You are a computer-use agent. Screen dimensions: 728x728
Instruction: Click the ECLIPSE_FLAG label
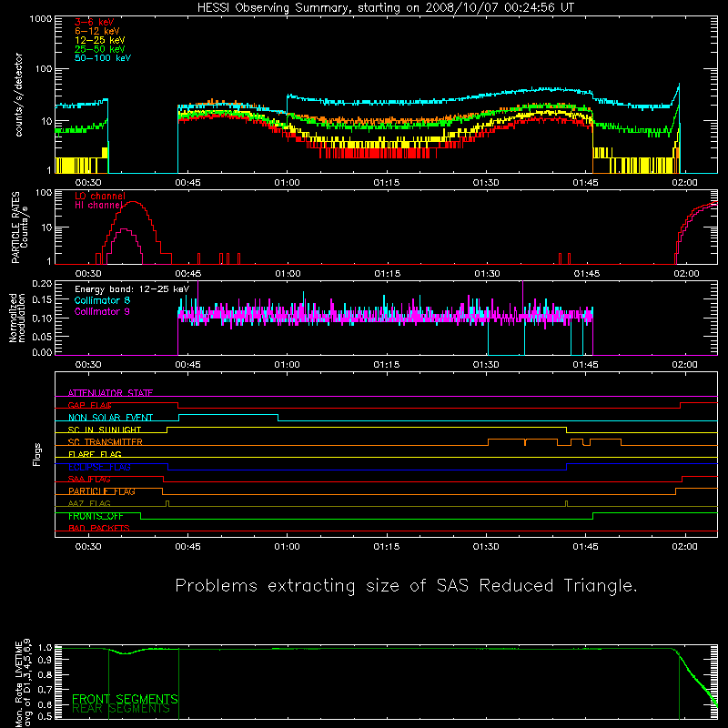click(99, 467)
